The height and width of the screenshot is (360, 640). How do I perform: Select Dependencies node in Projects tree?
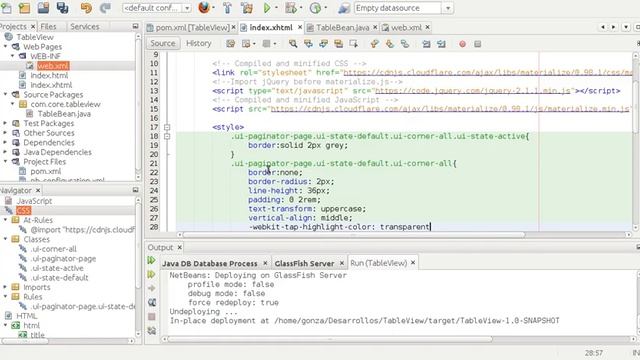49,142
